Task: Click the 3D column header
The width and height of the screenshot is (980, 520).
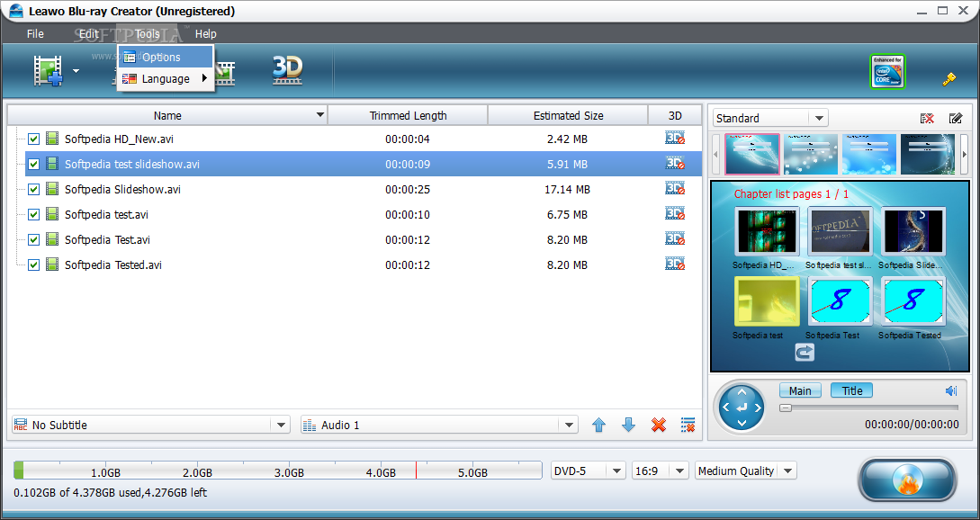Action: pos(675,115)
